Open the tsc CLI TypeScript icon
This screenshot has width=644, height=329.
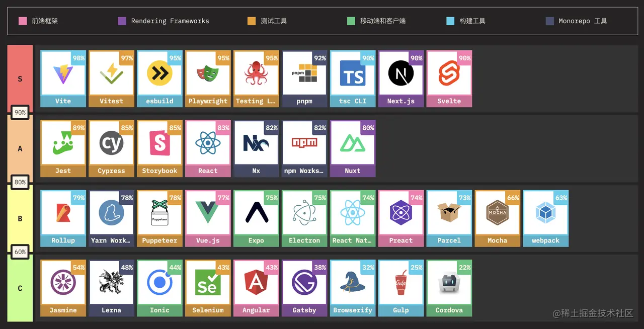point(353,73)
